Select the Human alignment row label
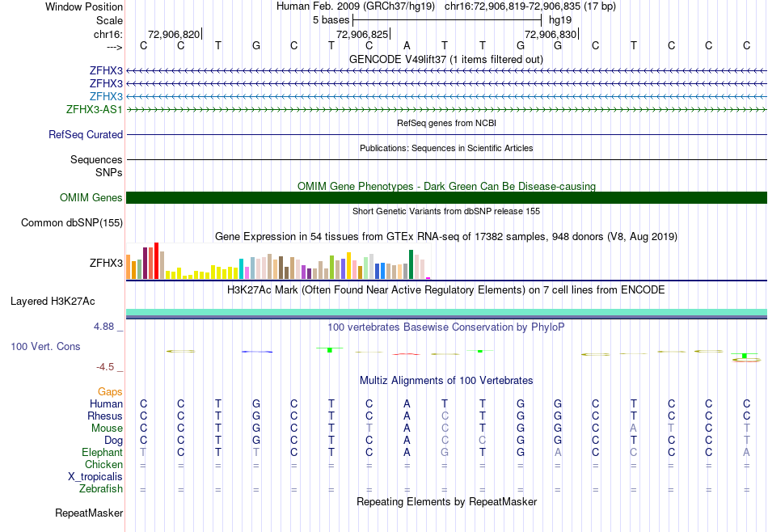 (x=106, y=403)
